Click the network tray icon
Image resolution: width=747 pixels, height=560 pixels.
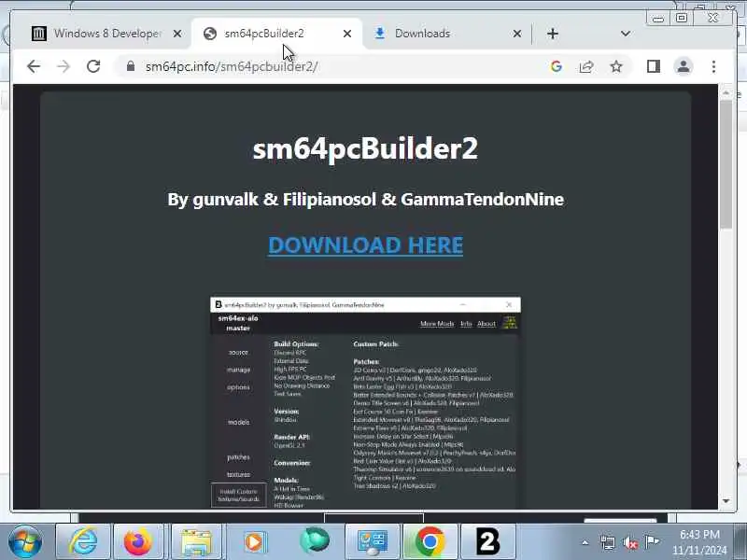pyautogui.click(x=608, y=543)
